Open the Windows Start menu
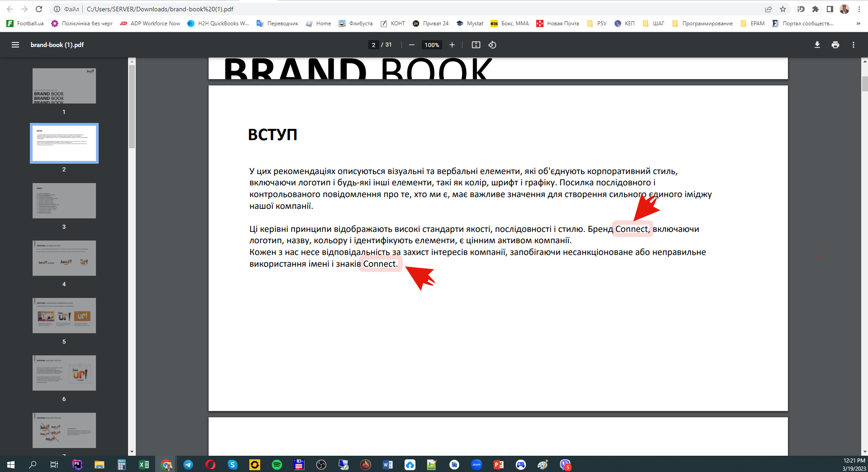 tap(11, 464)
